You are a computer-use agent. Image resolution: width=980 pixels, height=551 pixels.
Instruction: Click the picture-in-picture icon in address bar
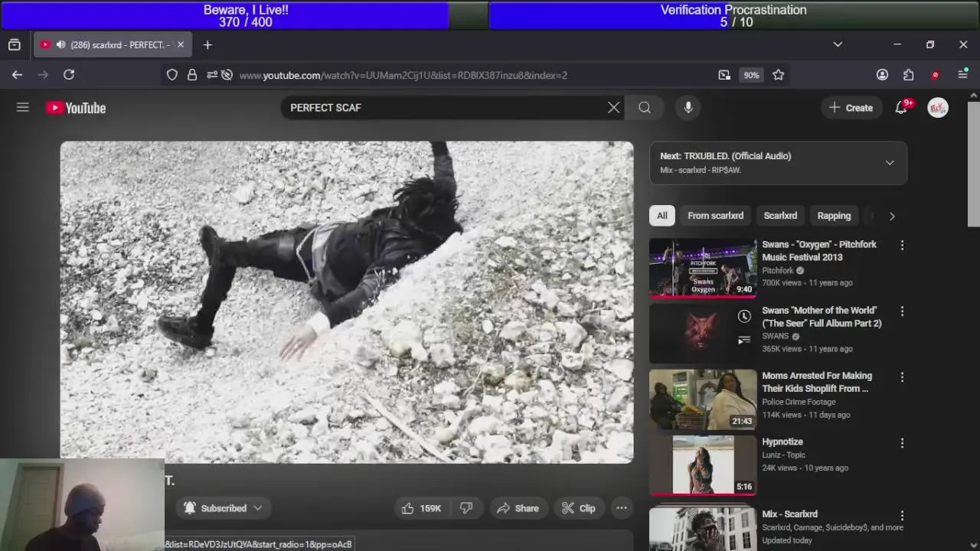(x=724, y=75)
